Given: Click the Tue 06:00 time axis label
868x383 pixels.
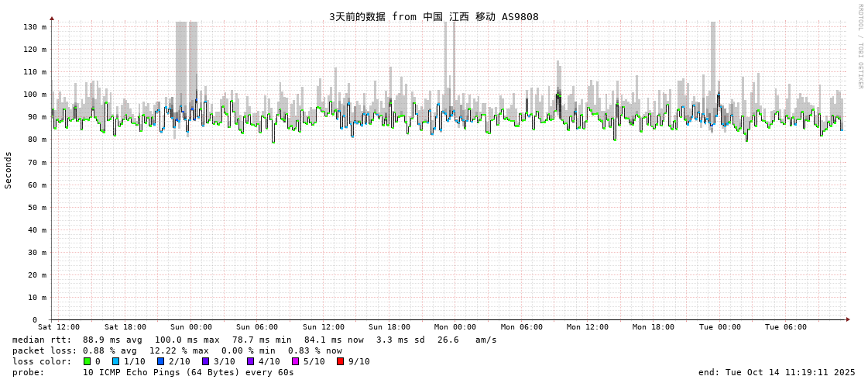Looking at the screenshot, I should [785, 327].
